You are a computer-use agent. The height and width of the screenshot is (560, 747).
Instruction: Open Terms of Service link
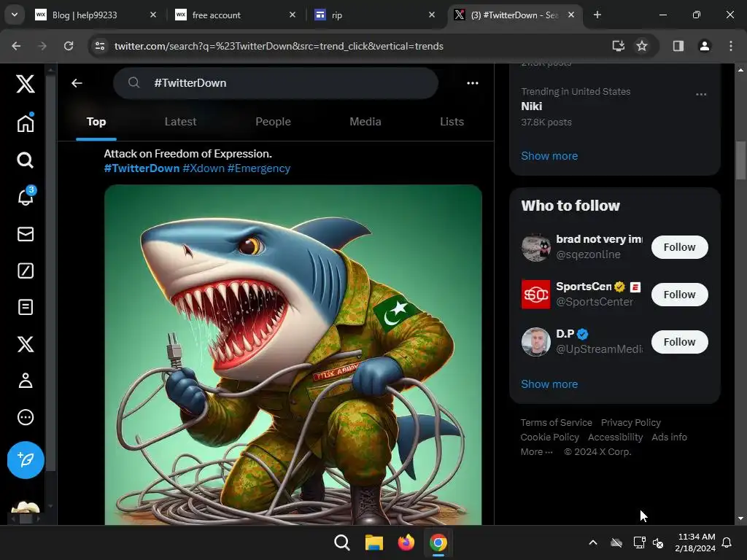tap(556, 422)
